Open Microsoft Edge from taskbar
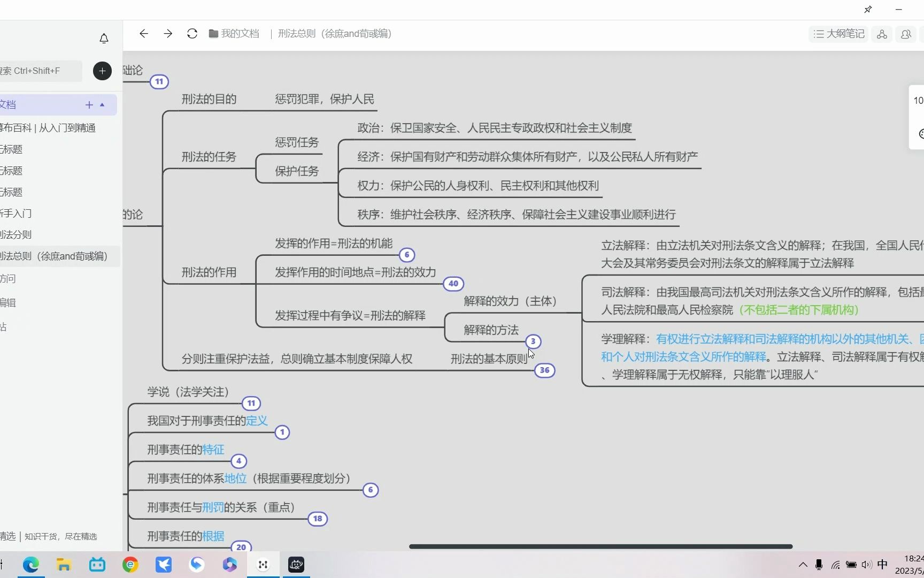This screenshot has width=924, height=578. 30,565
